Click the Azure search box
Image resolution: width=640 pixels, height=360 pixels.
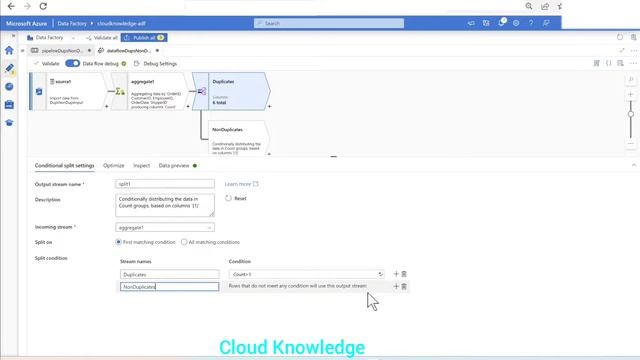pyautogui.click(x=329, y=23)
